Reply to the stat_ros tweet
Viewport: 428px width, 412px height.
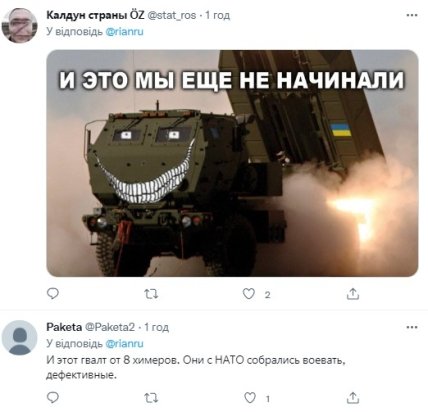click(53, 294)
